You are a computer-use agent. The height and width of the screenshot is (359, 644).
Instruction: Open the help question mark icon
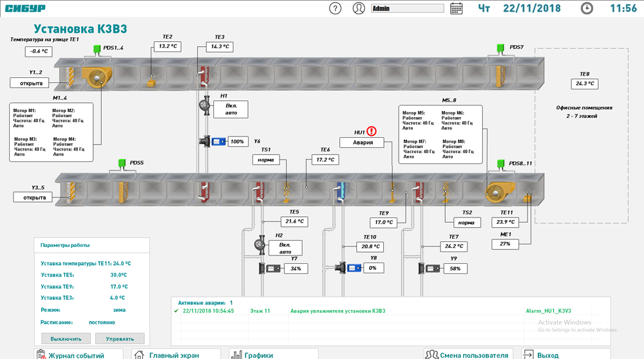(335, 8)
